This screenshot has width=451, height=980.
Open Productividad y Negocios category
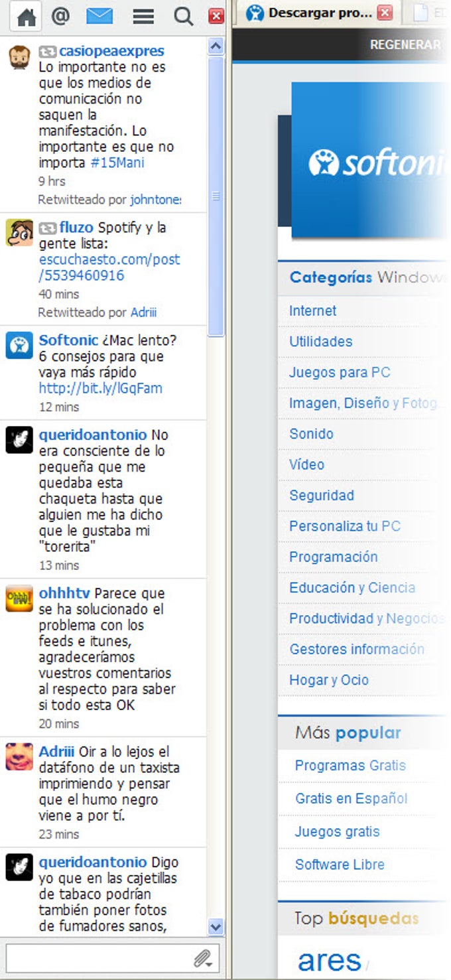(x=366, y=618)
